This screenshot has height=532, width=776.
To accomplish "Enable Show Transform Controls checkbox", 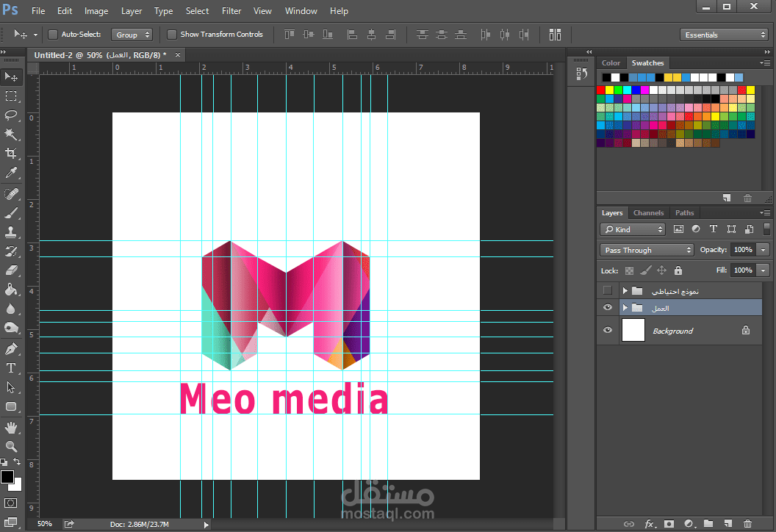I will pyautogui.click(x=172, y=34).
